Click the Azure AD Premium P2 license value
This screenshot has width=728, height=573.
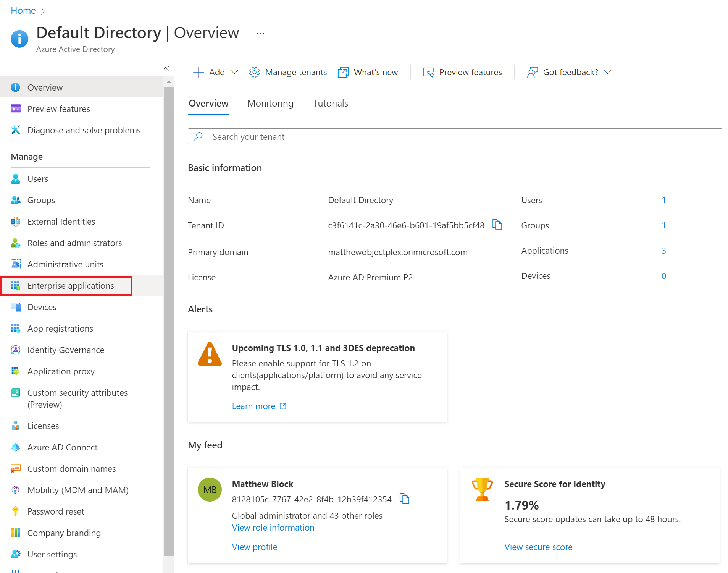[370, 277]
